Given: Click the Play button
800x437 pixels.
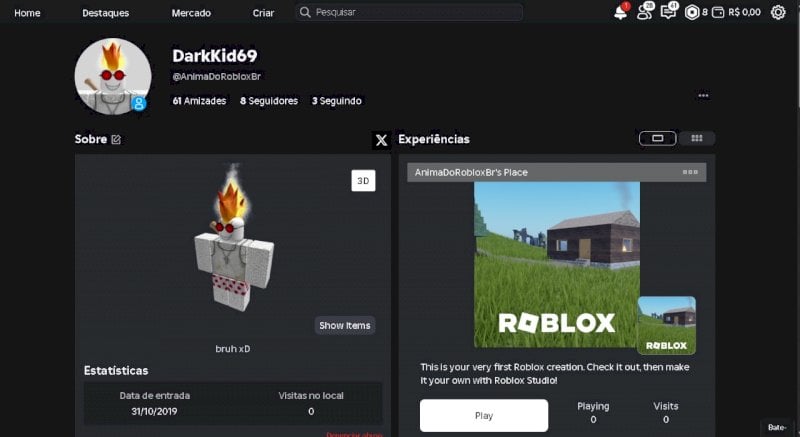Looking at the screenshot, I should [484, 416].
